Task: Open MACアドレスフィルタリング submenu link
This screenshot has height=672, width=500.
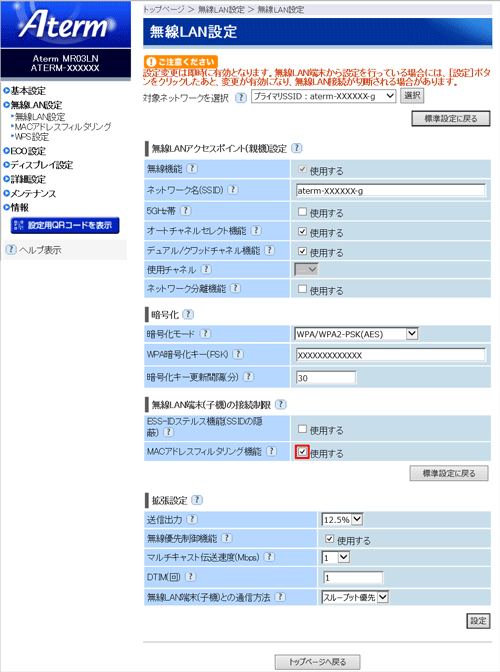Action: coord(63,126)
